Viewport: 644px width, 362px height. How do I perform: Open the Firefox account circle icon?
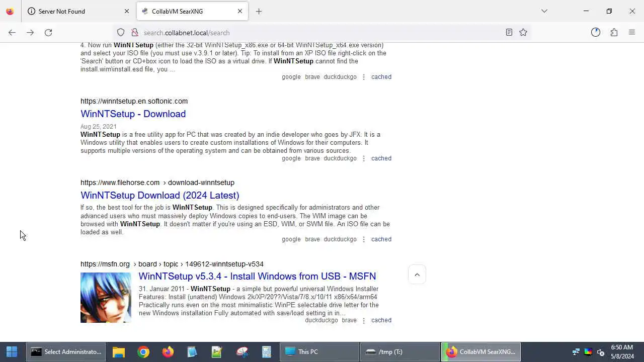coord(596,33)
